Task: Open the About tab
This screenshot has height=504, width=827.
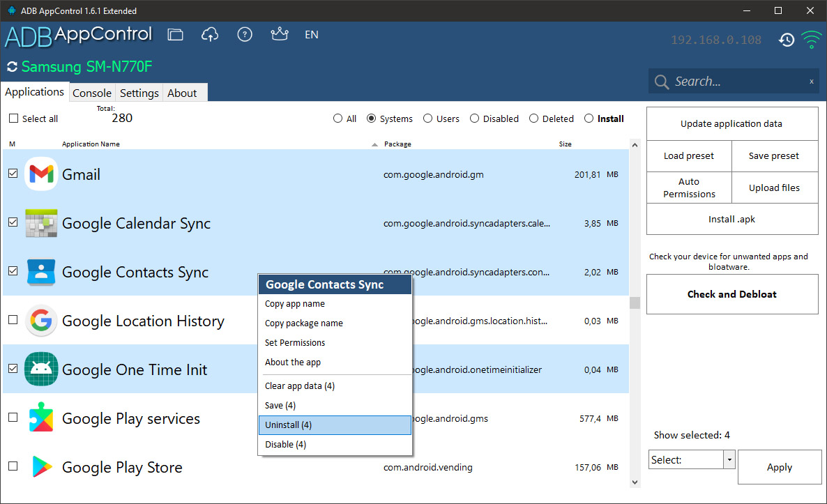Action: point(183,93)
